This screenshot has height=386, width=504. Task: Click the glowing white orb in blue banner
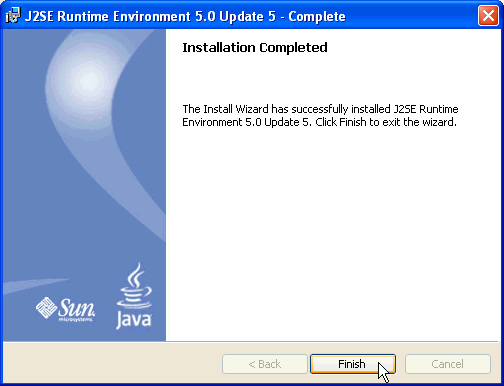[x=87, y=80]
